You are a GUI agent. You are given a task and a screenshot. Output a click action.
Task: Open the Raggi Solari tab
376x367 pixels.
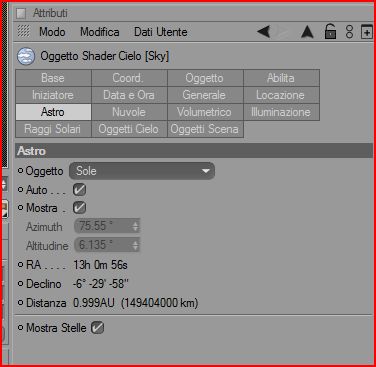pos(53,129)
